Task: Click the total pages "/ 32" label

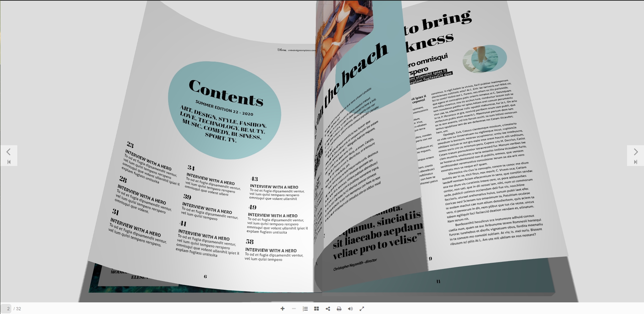Action: tap(17, 309)
